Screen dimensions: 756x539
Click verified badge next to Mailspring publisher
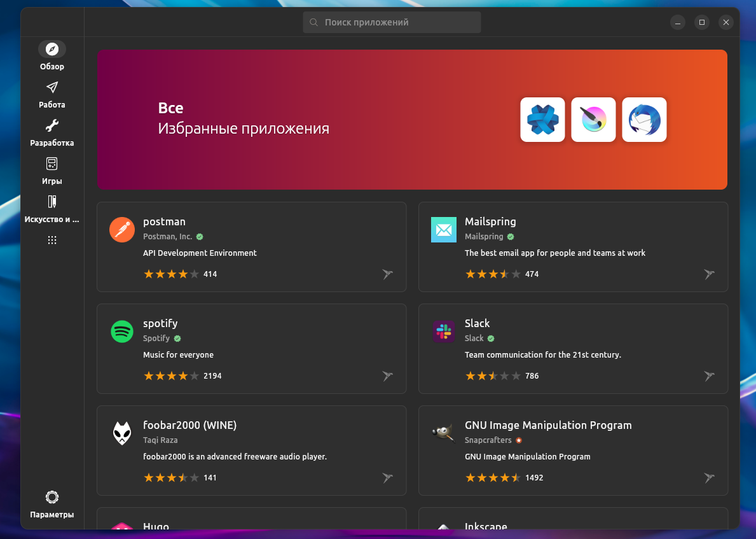pos(511,237)
